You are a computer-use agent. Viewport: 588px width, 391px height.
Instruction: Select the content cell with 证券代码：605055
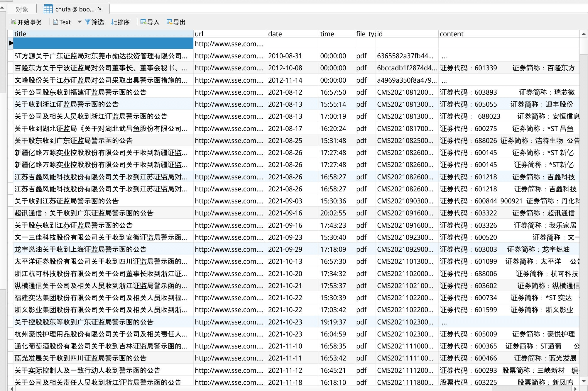click(x=509, y=104)
